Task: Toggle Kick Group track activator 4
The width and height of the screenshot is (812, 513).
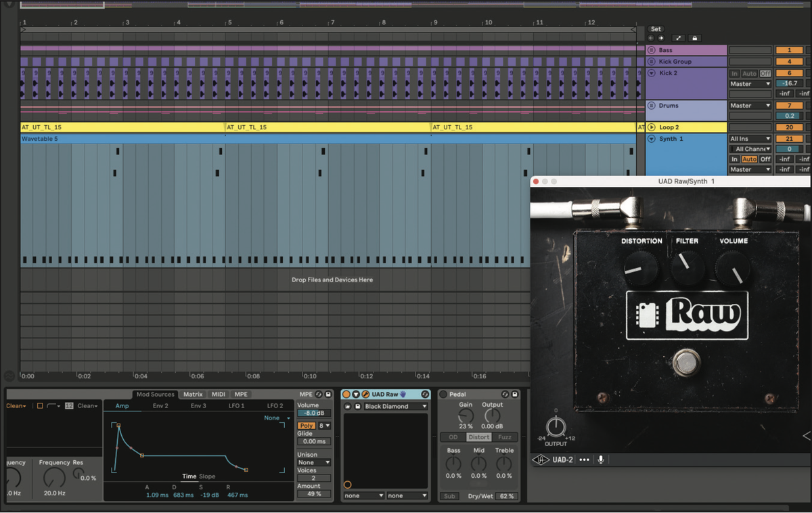Action: point(789,62)
